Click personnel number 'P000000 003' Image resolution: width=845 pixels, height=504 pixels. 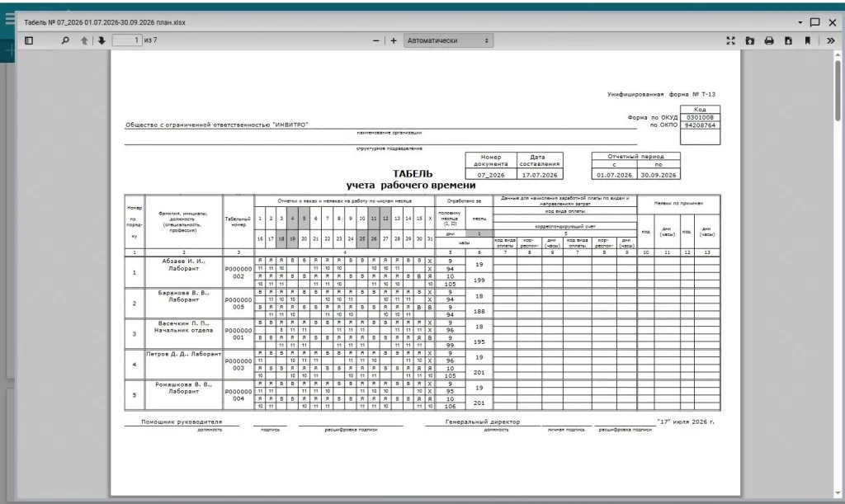click(238, 365)
